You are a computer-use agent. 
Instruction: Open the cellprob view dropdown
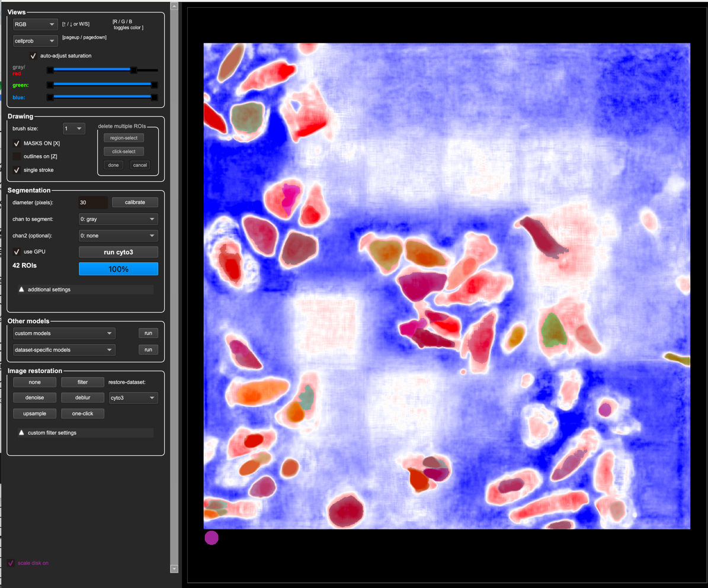pos(35,41)
